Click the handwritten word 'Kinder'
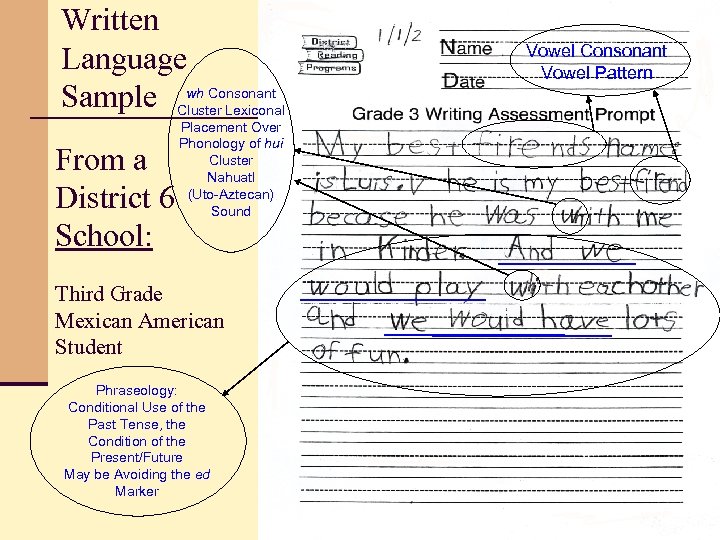 [422, 251]
